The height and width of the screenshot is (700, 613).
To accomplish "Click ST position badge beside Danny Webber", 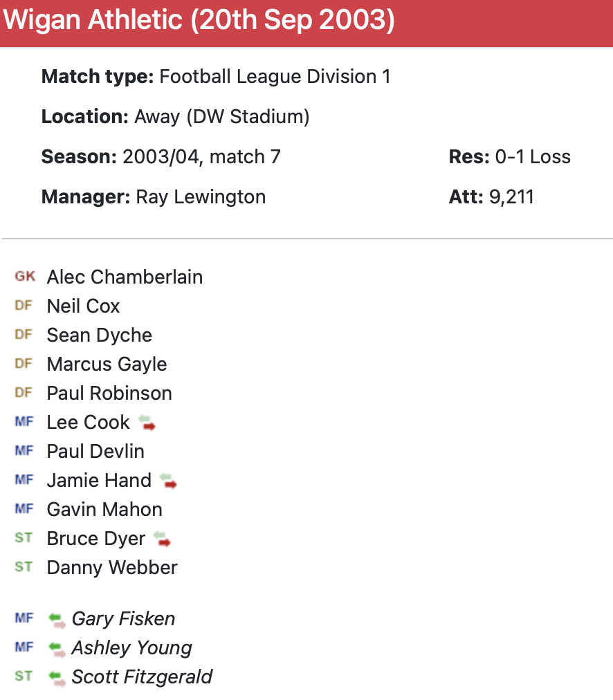I will (24, 567).
